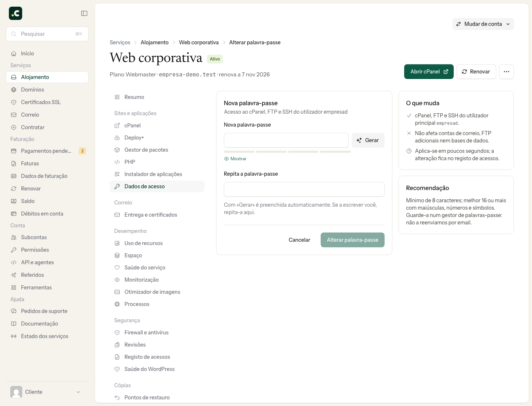This screenshot has width=532, height=406.
Task: Collapse the sidebar using panel icon
Action: tap(84, 13)
